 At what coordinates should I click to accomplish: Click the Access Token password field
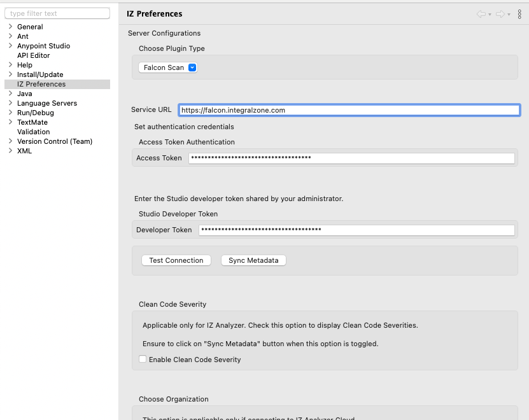point(351,158)
